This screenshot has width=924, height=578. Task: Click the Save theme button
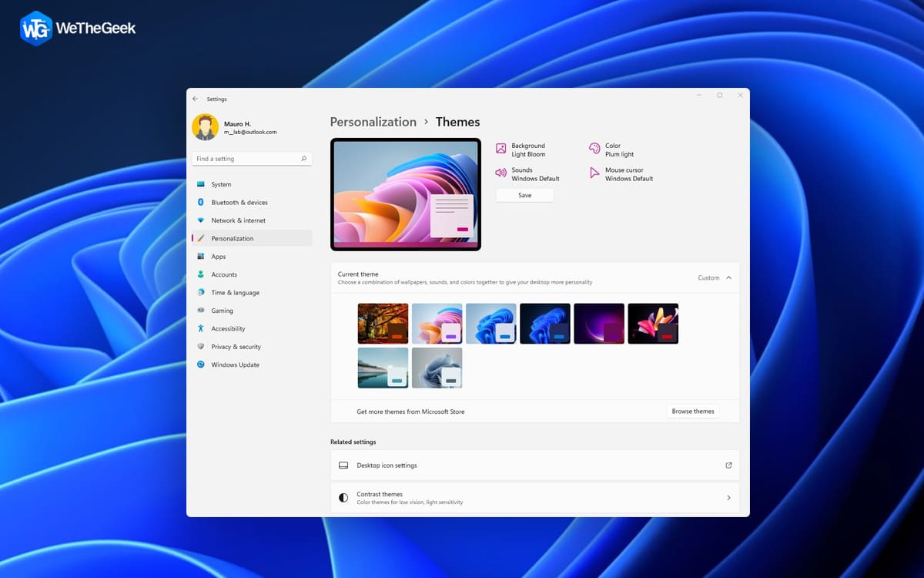click(524, 195)
